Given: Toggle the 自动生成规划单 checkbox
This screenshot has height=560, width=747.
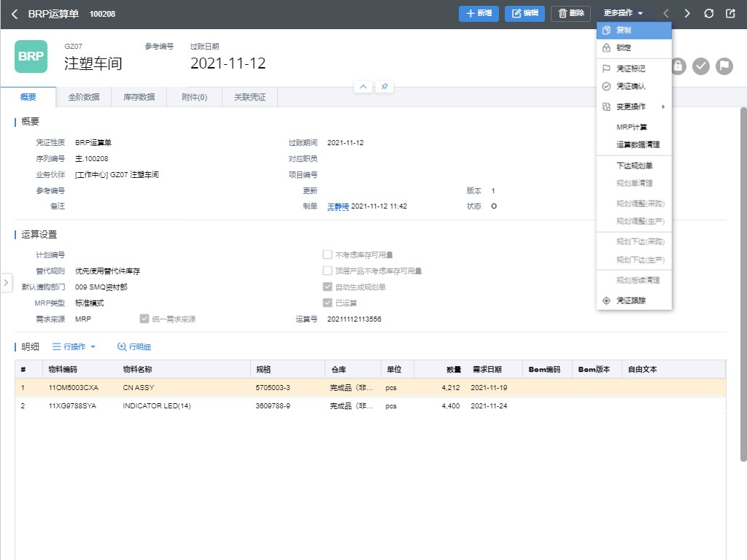Looking at the screenshot, I should (328, 287).
